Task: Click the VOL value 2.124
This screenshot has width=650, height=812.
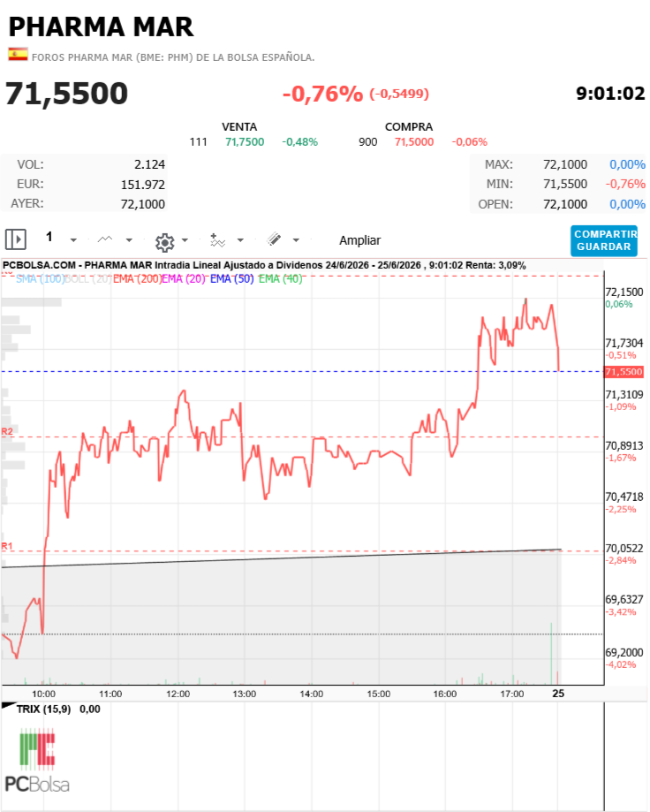Action: [x=149, y=164]
